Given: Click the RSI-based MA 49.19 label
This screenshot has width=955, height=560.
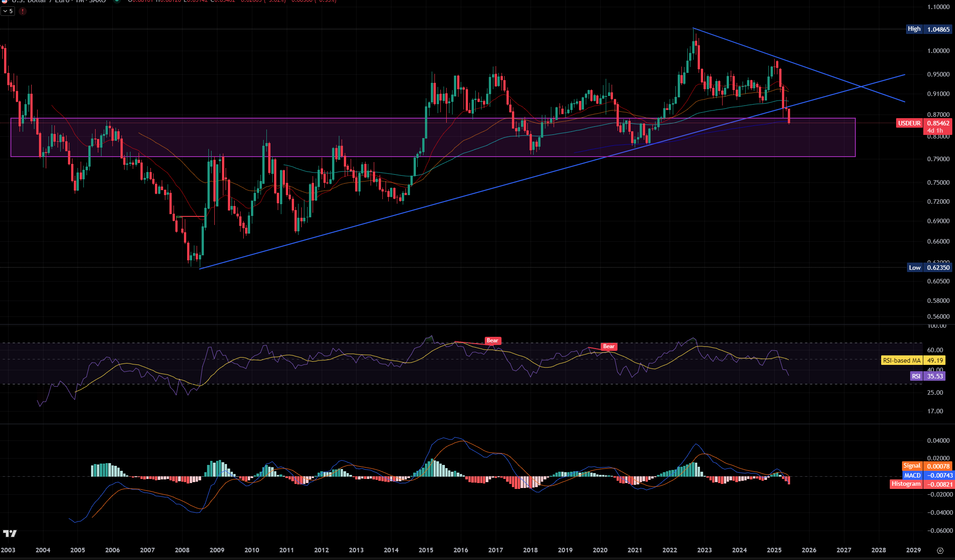Looking at the screenshot, I should pos(913,360).
